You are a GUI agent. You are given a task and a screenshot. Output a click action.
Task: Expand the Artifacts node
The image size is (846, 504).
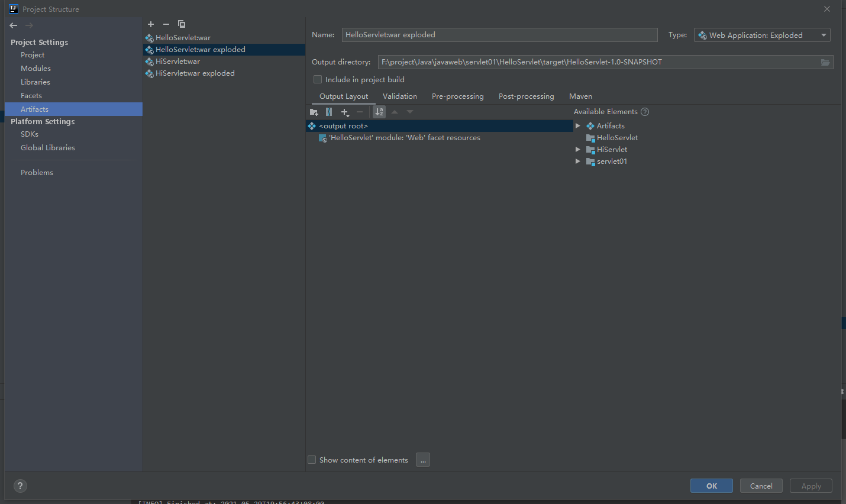point(578,126)
